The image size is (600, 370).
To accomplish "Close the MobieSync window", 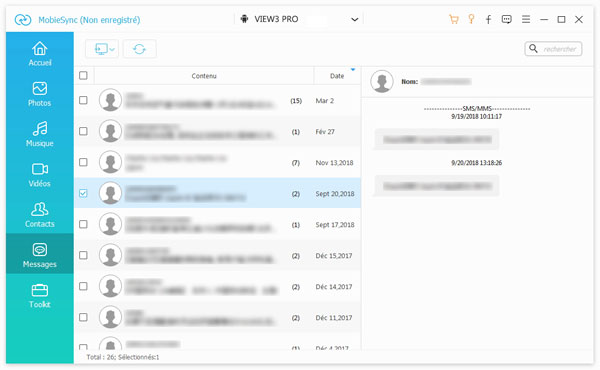I will coord(579,19).
